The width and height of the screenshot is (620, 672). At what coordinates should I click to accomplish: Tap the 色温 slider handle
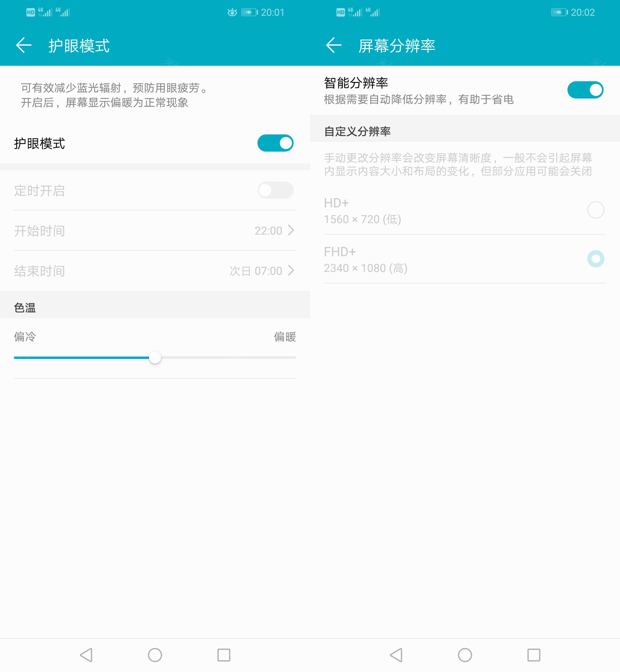(x=155, y=358)
